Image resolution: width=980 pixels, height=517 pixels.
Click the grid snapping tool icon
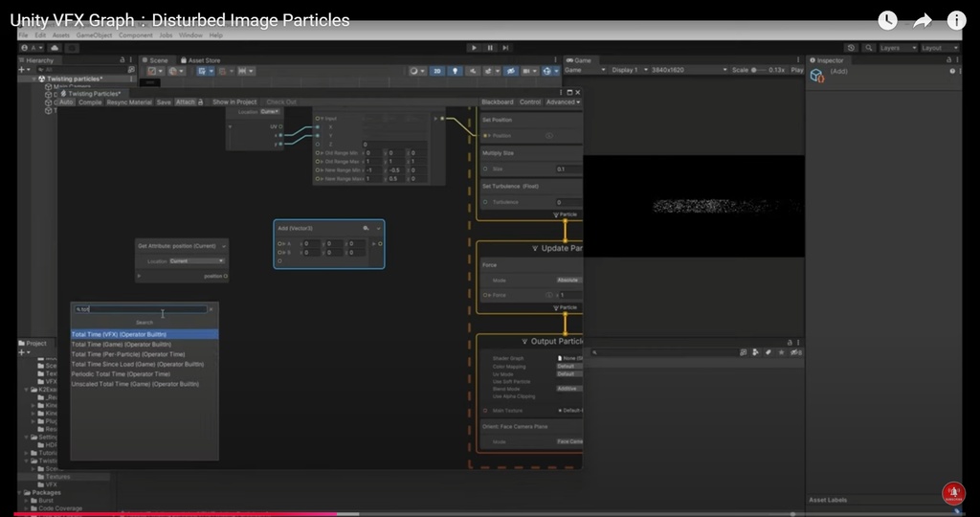coord(204,71)
